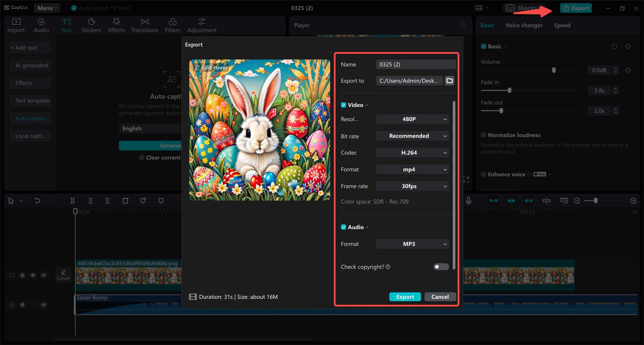Enable the Check copyright toggle

tap(441, 267)
